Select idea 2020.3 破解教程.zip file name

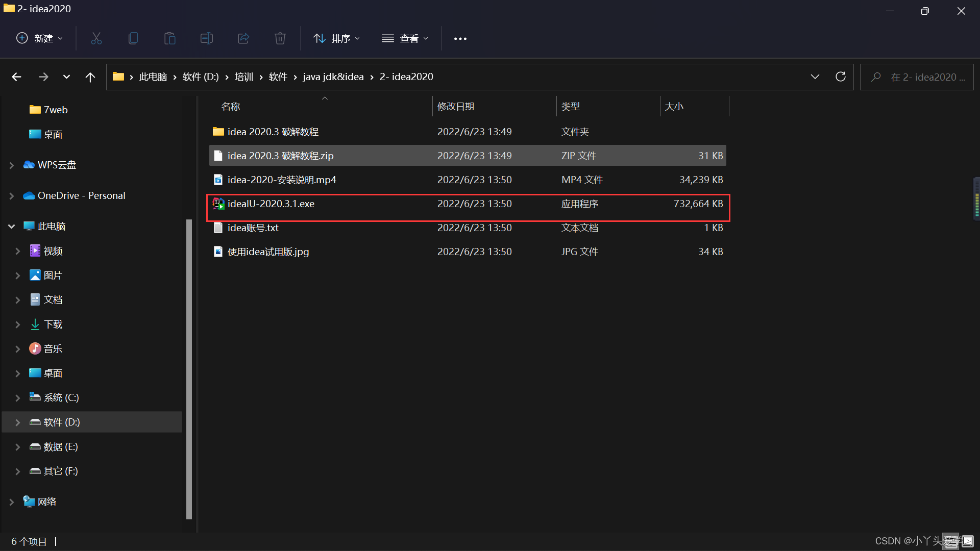tap(281, 156)
